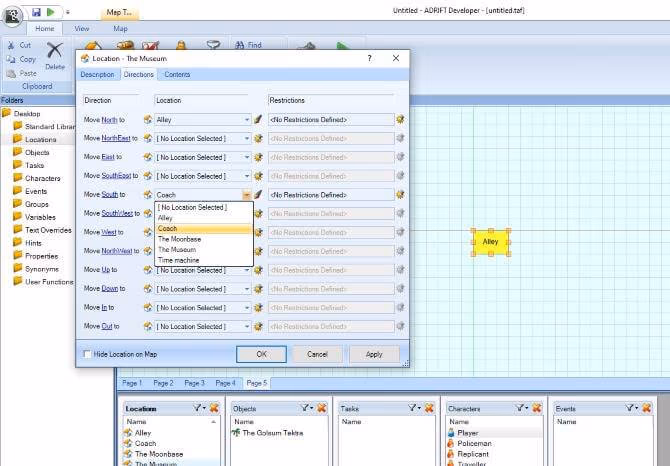670x466 pixels.
Task: Click the edit icon beside the South location
Action: coord(258,195)
